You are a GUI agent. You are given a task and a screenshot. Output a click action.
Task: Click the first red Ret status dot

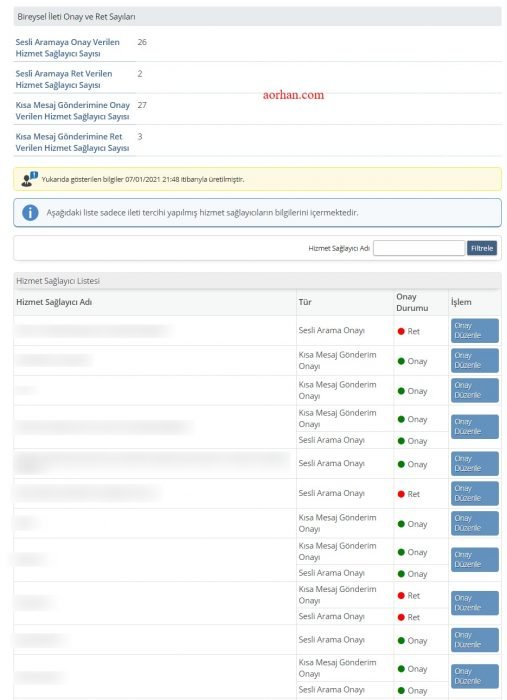pyautogui.click(x=401, y=331)
